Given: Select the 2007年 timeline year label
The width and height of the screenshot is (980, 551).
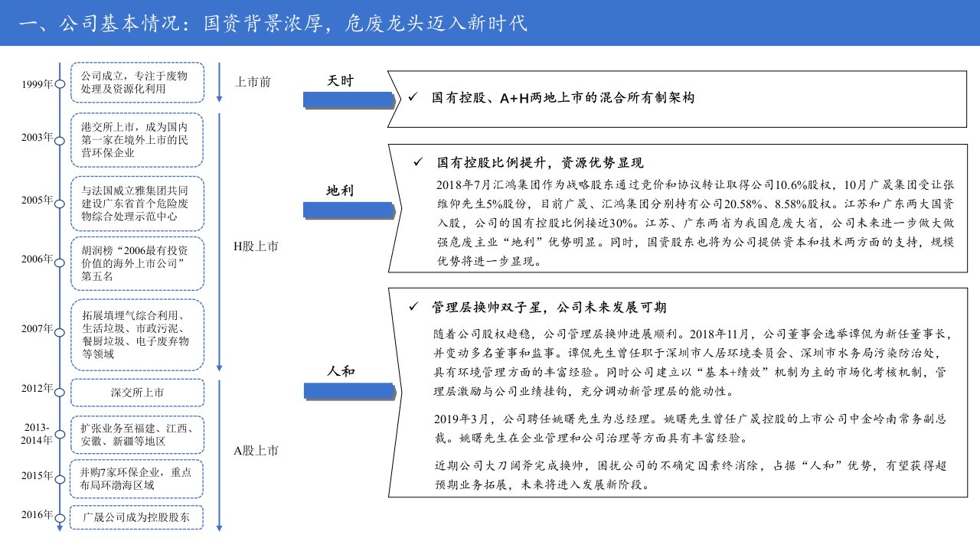Looking at the screenshot, I should 37,328.
